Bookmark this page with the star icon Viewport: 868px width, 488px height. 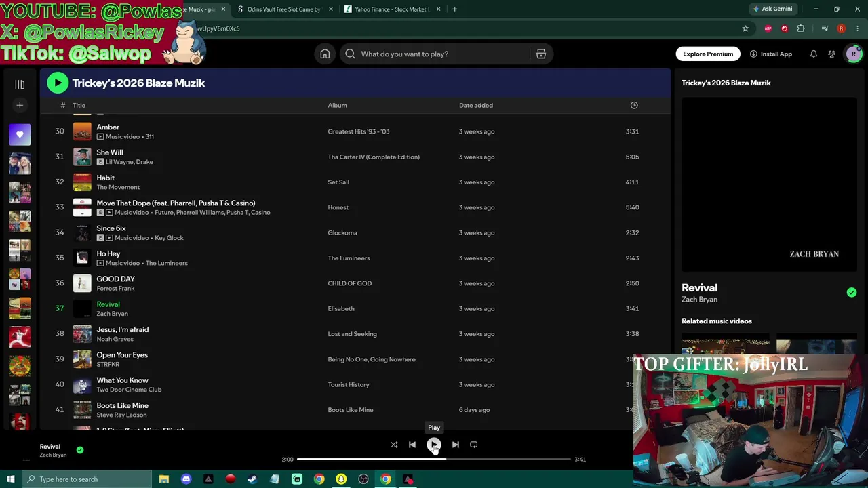coord(745,28)
